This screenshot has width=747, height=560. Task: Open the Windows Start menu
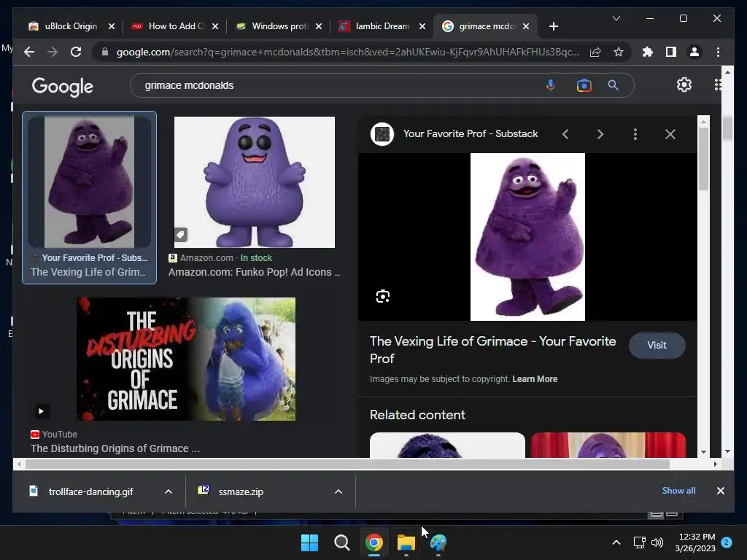pyautogui.click(x=309, y=542)
